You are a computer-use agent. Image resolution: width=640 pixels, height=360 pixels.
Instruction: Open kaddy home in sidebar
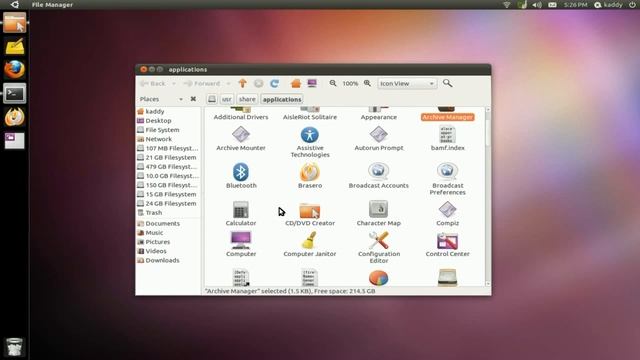click(168, 111)
